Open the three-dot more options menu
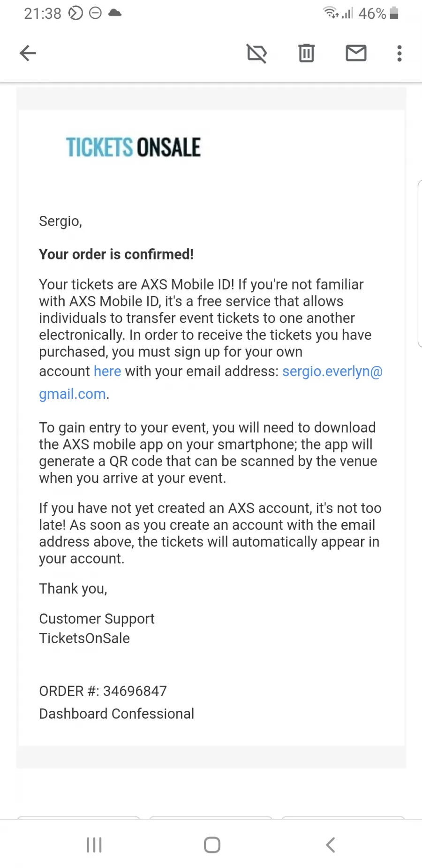Image resolution: width=422 pixels, height=868 pixels. coord(399,53)
